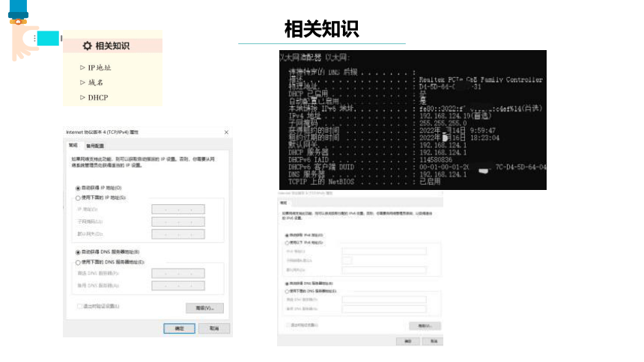Click the OK button in IPv6 dialog
The height and width of the screenshot is (362, 644).
[x=408, y=341]
